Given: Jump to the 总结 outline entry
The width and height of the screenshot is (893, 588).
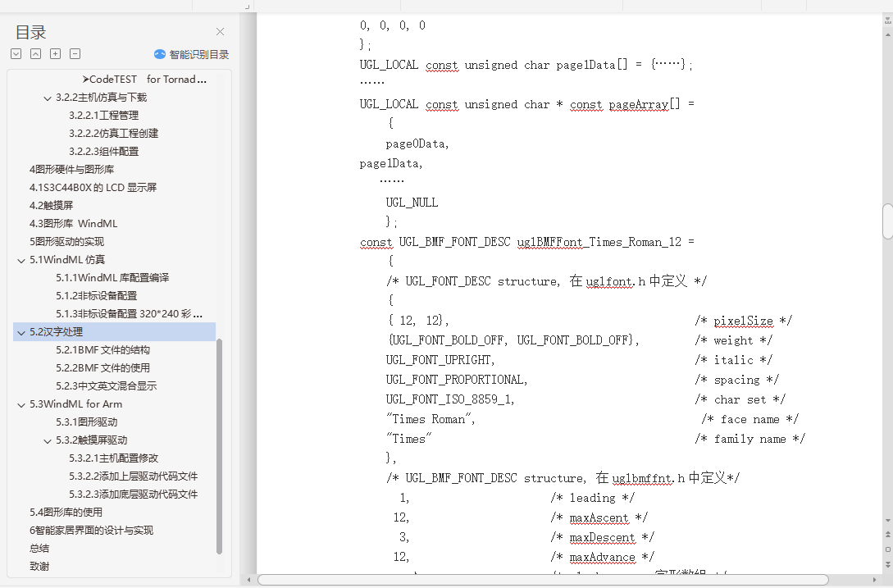Looking at the screenshot, I should [x=39, y=548].
